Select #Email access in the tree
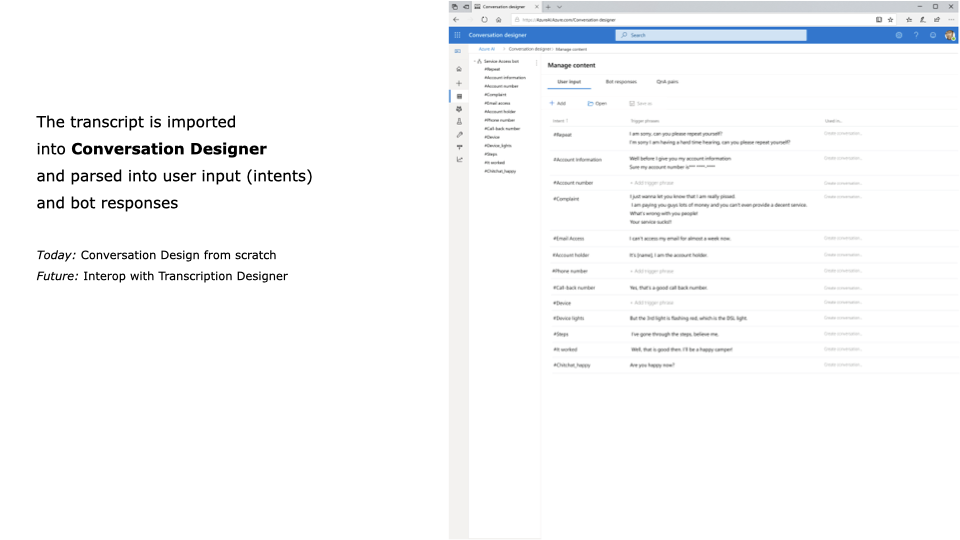Screen dimensions: 960x540 pos(497,103)
